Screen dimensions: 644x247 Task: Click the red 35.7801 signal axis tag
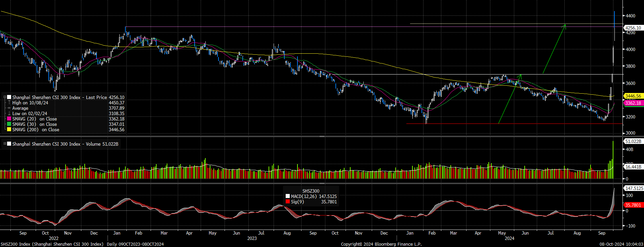point(633,205)
